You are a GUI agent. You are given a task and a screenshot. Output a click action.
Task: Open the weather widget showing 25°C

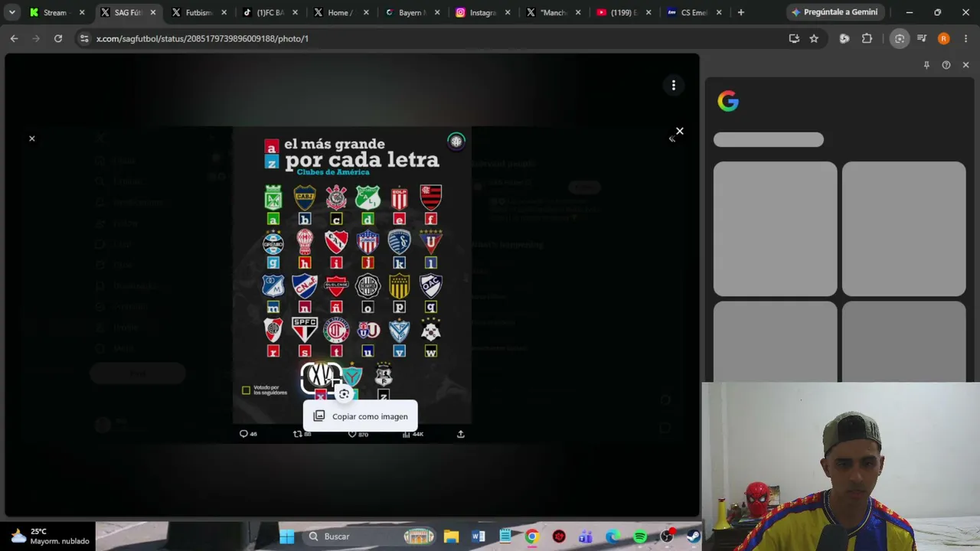49,536
